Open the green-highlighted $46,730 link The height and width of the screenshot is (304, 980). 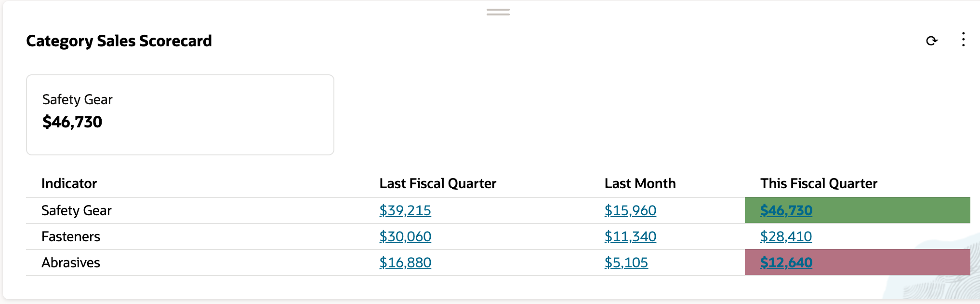(x=786, y=210)
